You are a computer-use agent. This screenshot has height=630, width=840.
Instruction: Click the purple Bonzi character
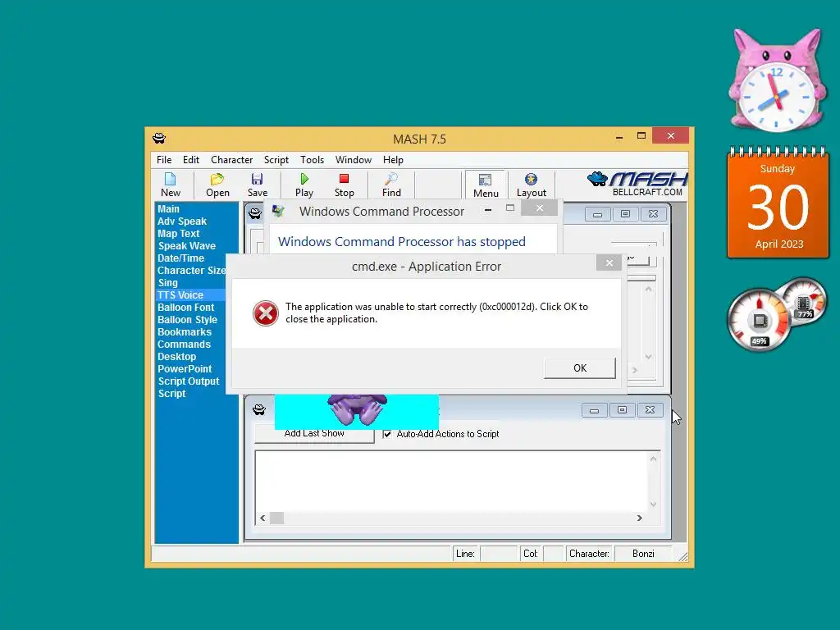point(357,410)
